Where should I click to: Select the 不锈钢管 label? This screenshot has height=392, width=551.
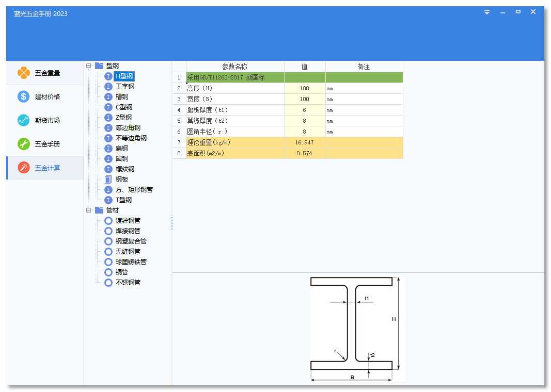pyautogui.click(x=128, y=283)
